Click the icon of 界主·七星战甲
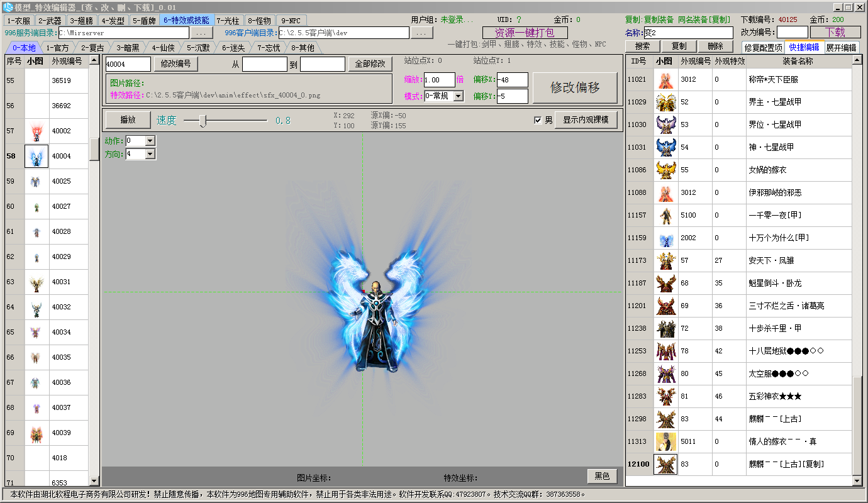Image resolution: width=868 pixels, height=503 pixels. (x=665, y=102)
